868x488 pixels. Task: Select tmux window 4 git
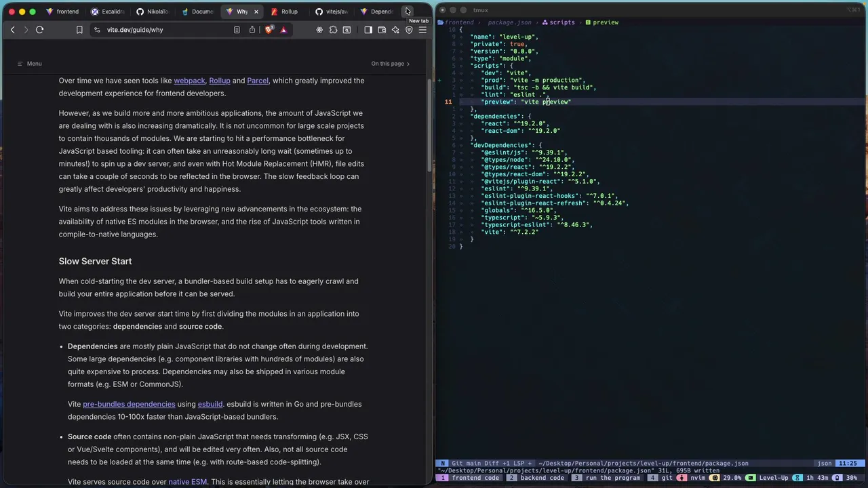point(660,478)
